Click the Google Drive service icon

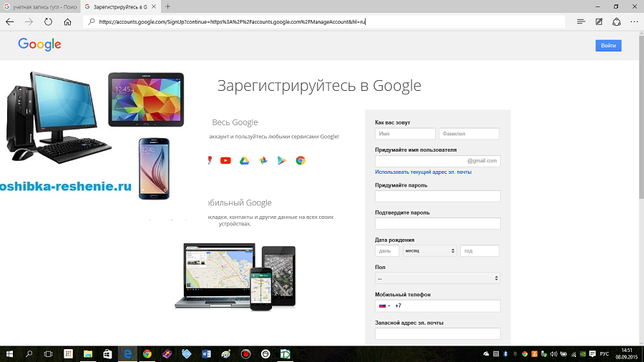coord(245,160)
